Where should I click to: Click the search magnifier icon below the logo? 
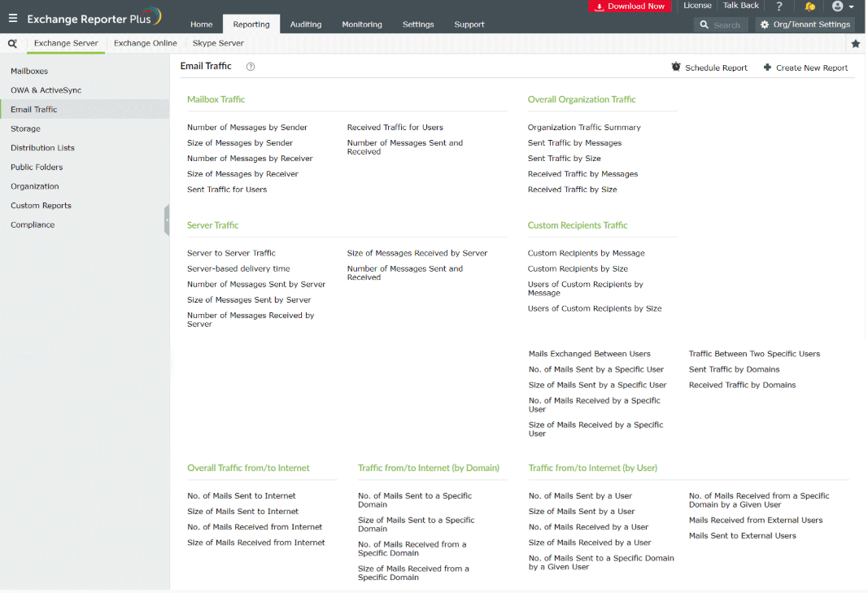point(11,42)
